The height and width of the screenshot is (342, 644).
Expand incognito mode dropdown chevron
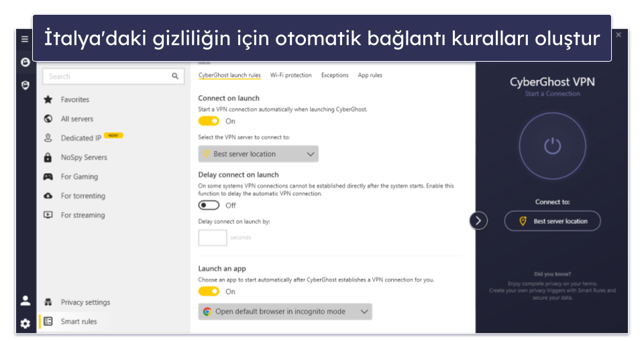coord(364,312)
